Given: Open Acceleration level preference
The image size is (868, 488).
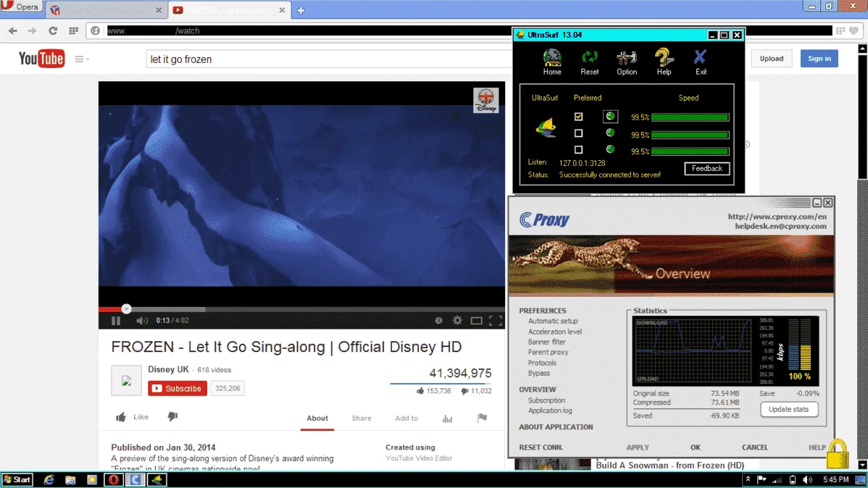Looking at the screenshot, I should (x=555, y=332).
